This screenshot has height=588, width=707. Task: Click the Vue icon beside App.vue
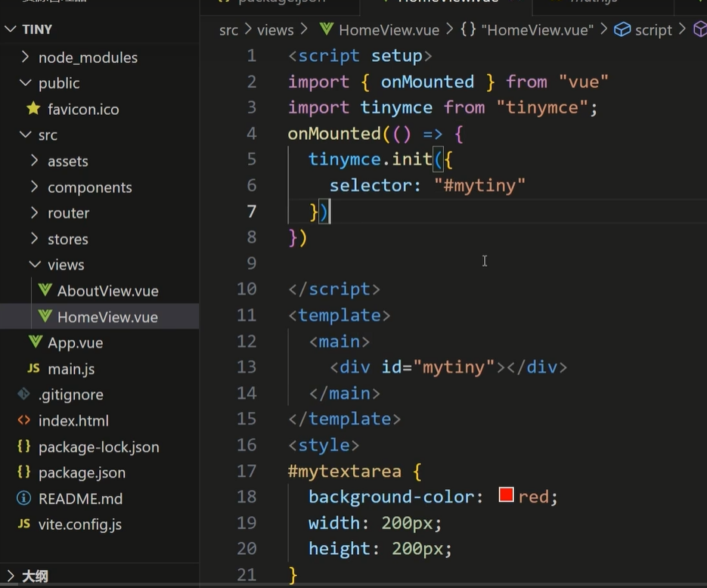pyautogui.click(x=36, y=342)
